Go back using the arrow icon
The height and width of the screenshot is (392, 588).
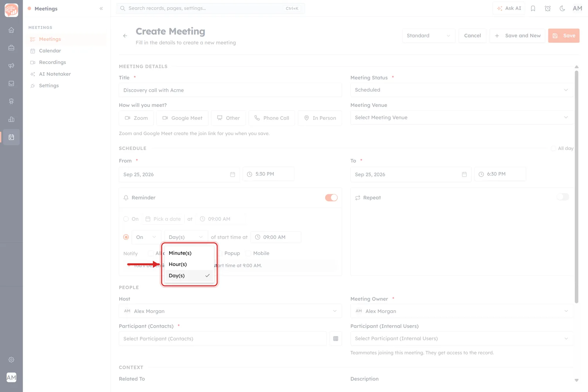[x=125, y=36]
